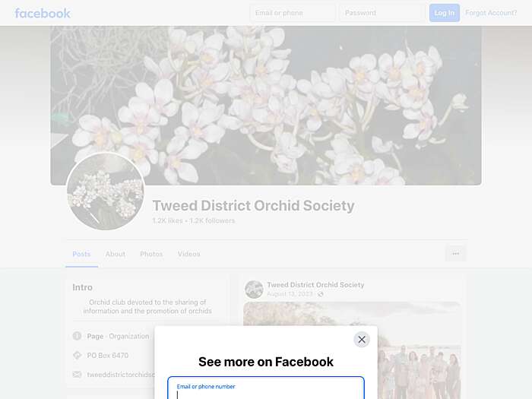The width and height of the screenshot is (532, 399).
Task: Click the Log In button
Action: coord(445,13)
